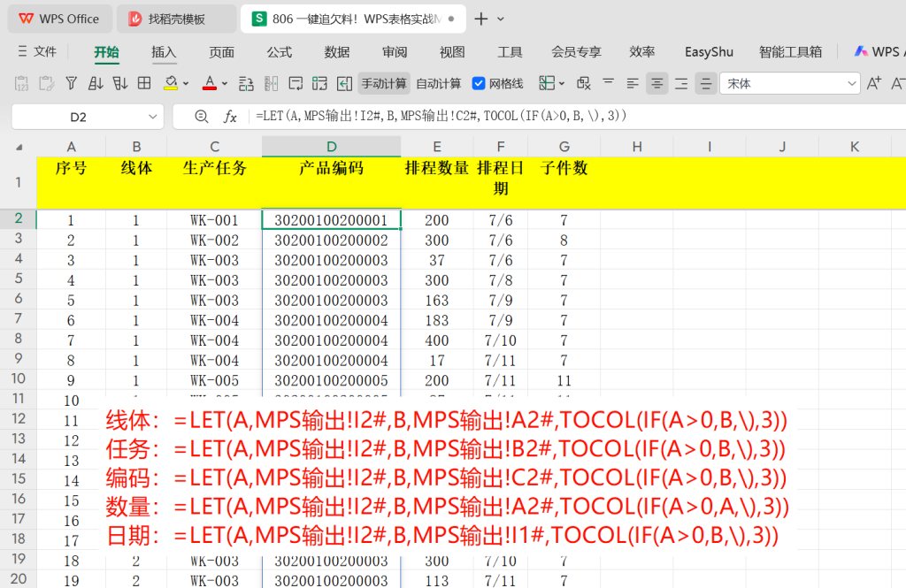Viewport: 906px width, 588px height.
Task: Click the checklist-with-bracket icon after wrap text
Action: point(319,84)
